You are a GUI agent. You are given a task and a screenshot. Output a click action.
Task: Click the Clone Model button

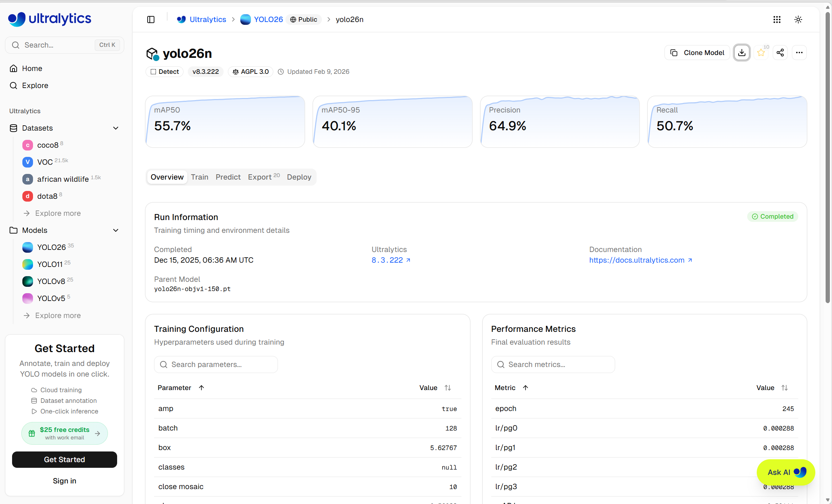(x=697, y=53)
